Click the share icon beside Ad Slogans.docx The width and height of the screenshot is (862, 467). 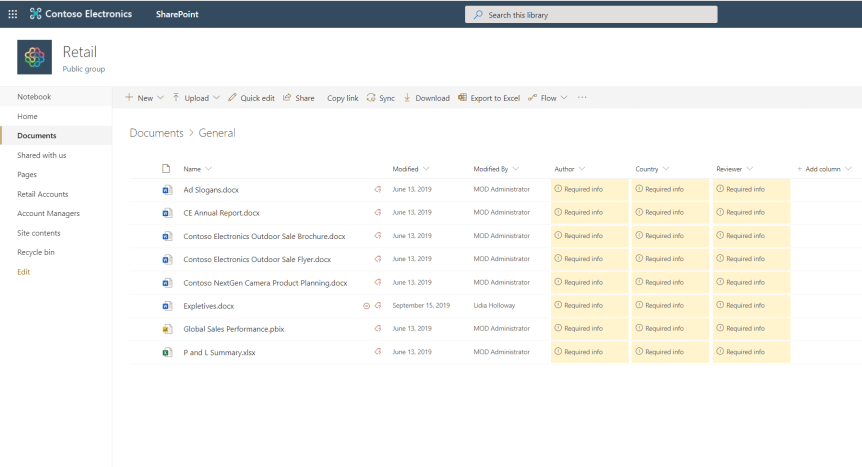tap(378, 189)
